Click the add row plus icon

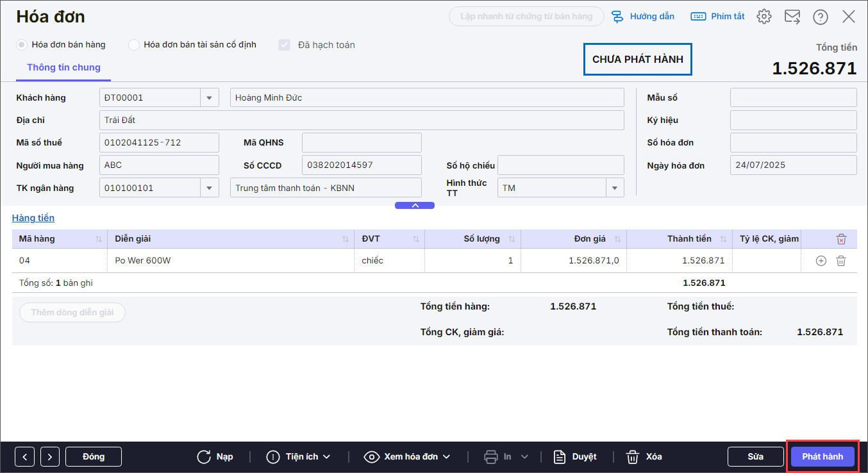point(821,261)
